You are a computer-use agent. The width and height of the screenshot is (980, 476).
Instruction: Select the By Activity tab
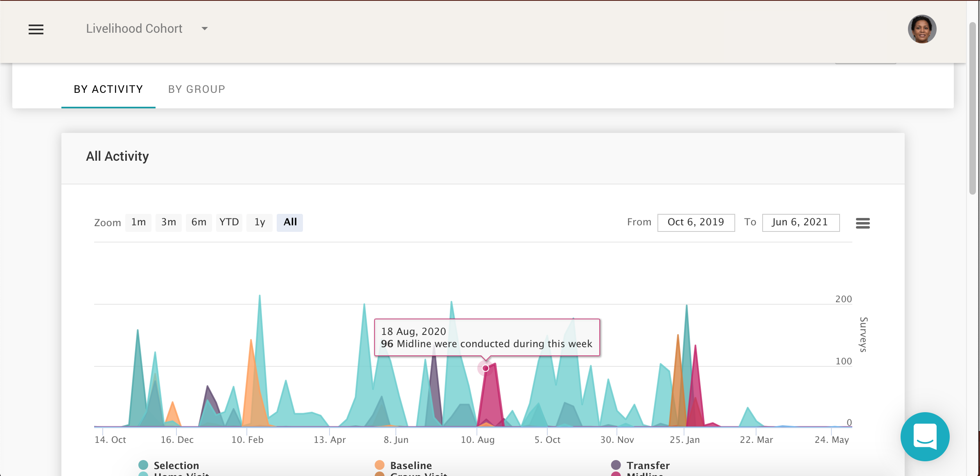[x=108, y=89]
